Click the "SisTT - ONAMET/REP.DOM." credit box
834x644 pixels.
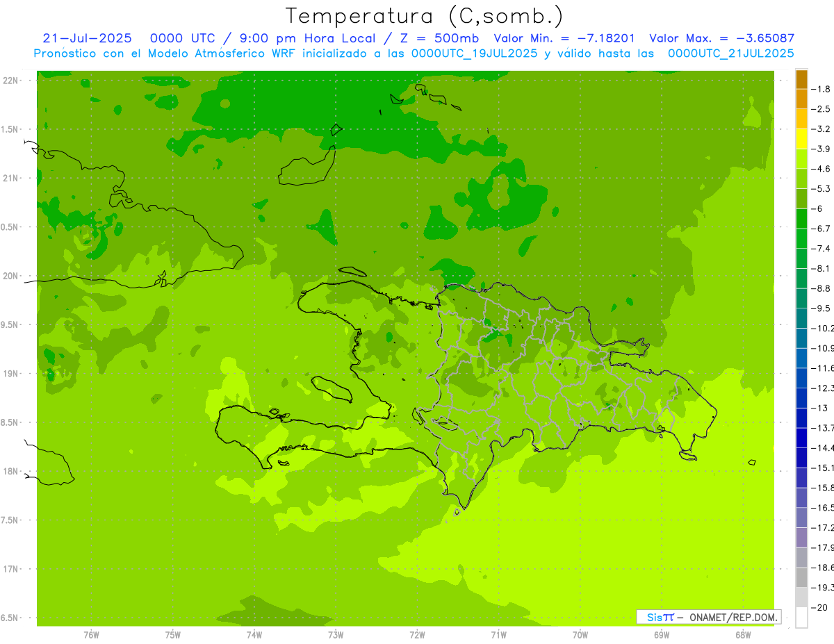[708, 617]
